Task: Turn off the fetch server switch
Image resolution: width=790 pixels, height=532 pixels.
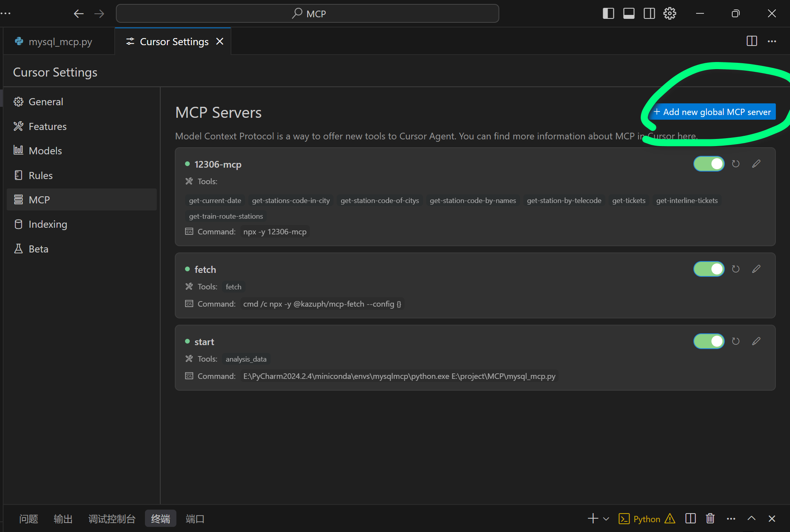Action: pos(709,269)
